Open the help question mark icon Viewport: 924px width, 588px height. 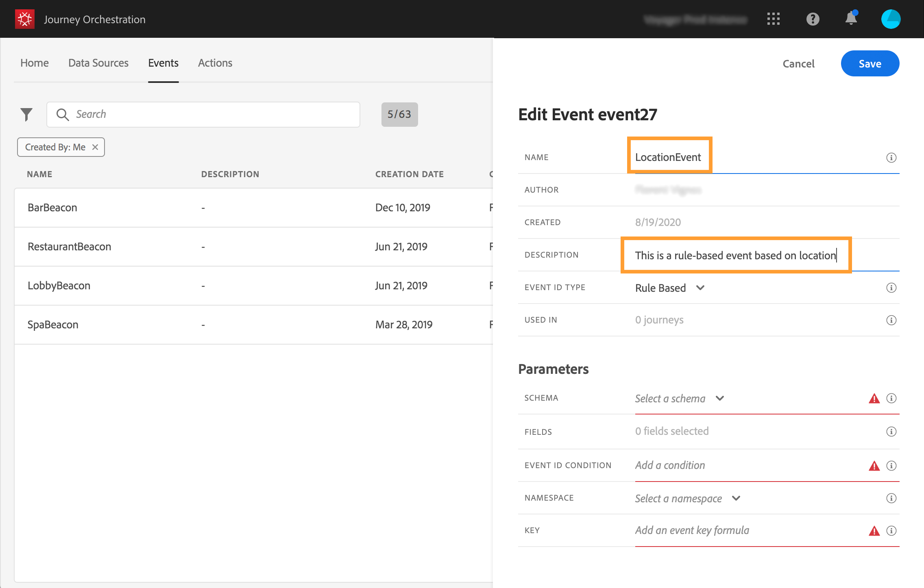tap(813, 19)
